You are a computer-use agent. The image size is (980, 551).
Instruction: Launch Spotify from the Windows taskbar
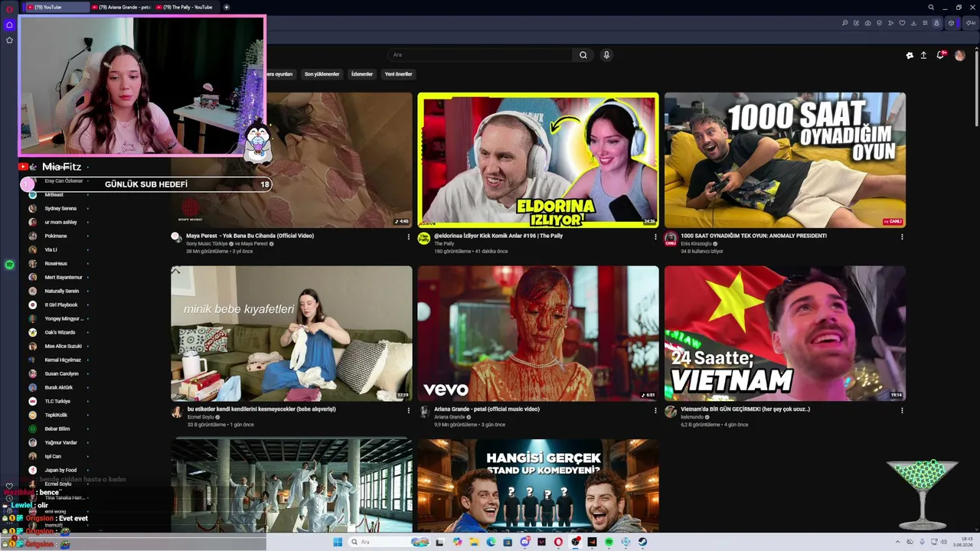(x=609, y=542)
